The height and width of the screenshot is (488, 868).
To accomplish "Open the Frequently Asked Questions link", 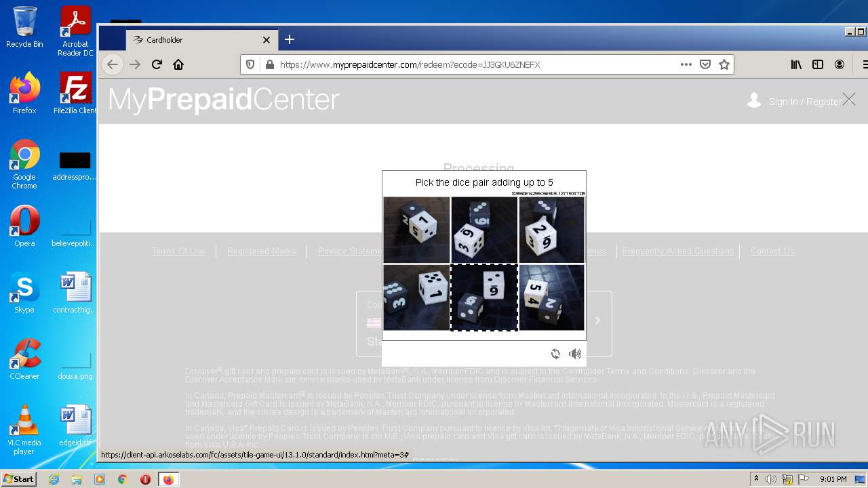I will (678, 251).
